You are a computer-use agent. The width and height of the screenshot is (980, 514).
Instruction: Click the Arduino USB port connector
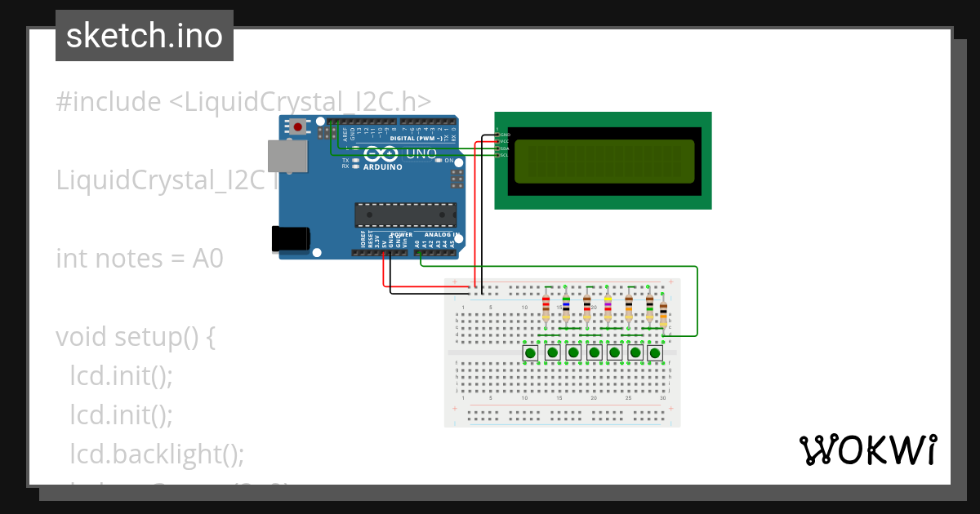(x=288, y=156)
